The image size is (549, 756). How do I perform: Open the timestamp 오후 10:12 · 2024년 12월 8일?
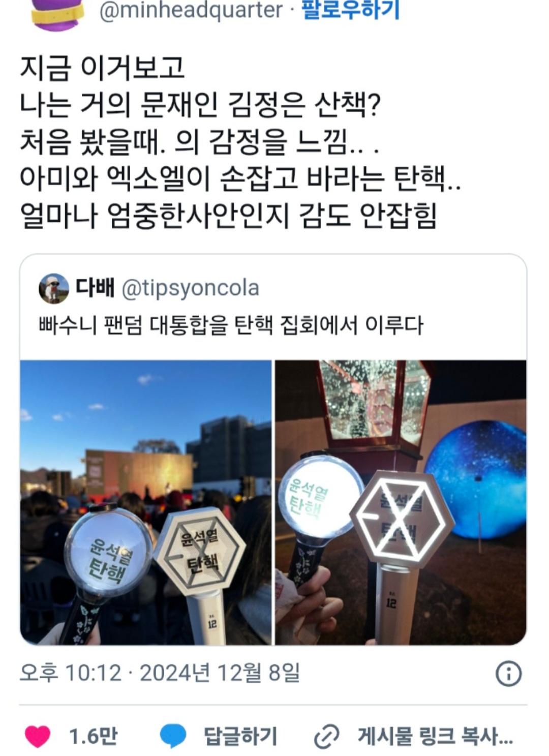(160, 673)
